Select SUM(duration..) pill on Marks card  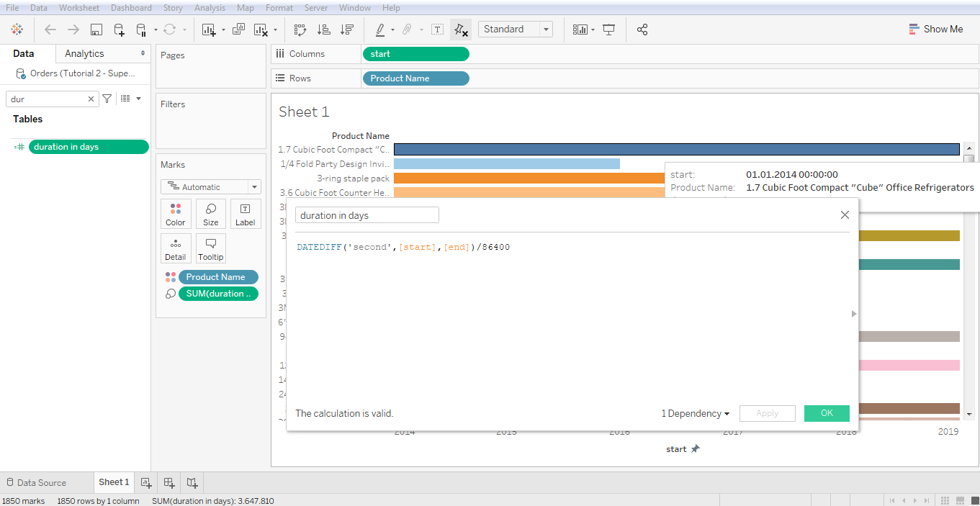[x=218, y=294]
